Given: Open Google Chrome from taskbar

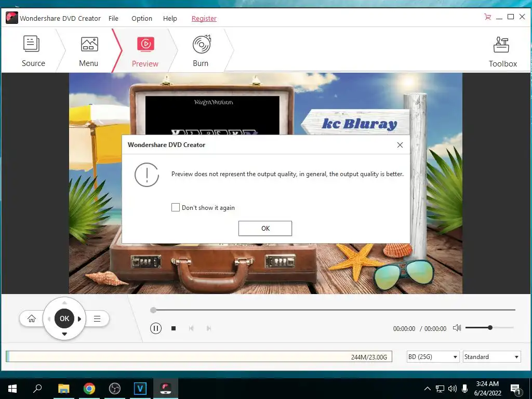Looking at the screenshot, I should (89, 389).
